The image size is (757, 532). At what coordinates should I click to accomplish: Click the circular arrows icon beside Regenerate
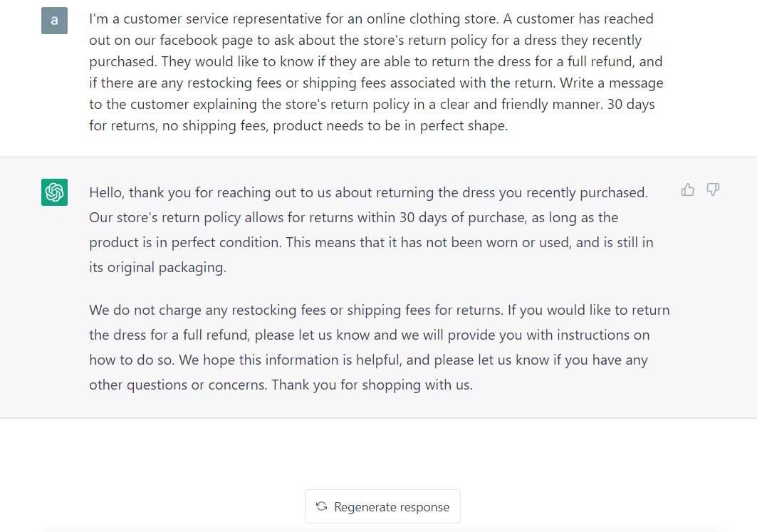point(322,506)
